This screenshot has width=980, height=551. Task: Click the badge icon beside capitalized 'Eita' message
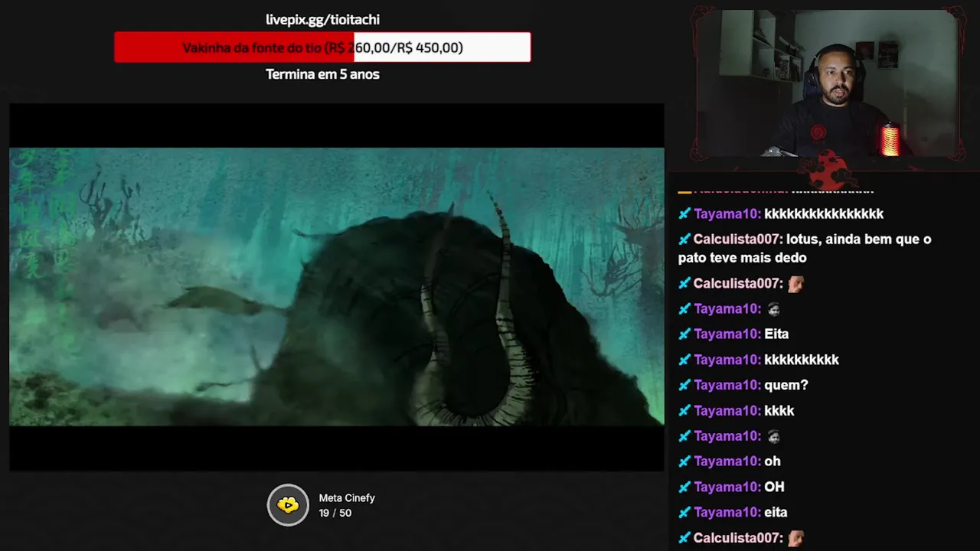[x=684, y=334]
